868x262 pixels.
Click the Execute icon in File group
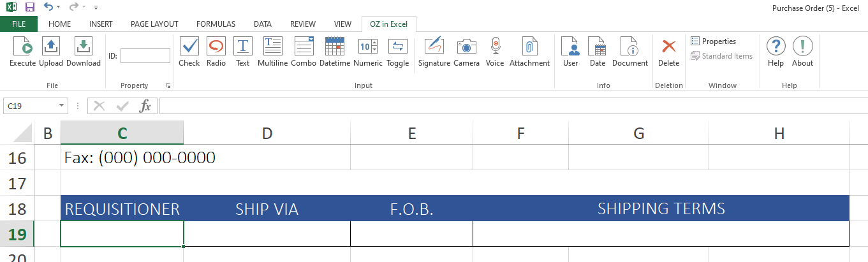pyautogui.click(x=22, y=51)
